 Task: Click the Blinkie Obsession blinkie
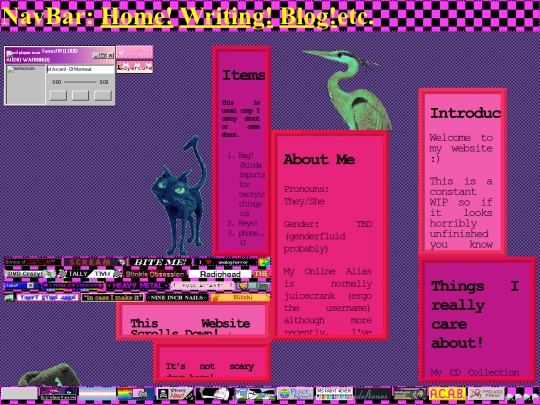coord(155,274)
